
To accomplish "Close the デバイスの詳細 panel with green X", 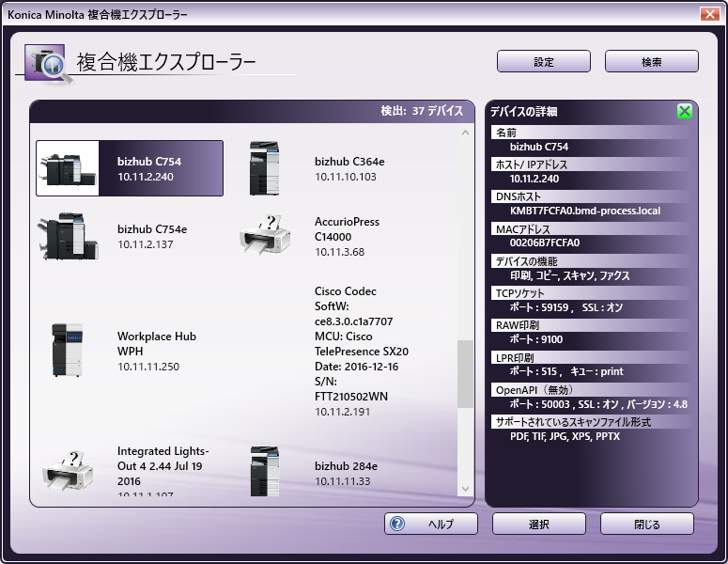I will (685, 111).
